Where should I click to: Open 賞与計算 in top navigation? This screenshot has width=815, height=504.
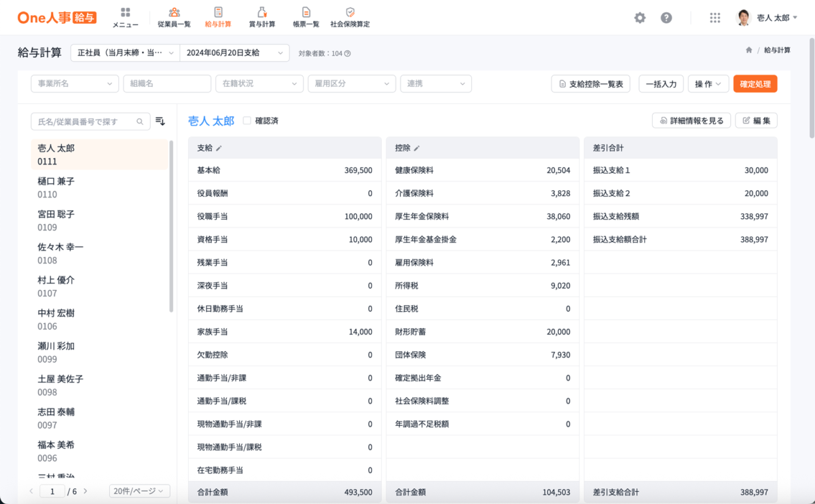pos(261,18)
